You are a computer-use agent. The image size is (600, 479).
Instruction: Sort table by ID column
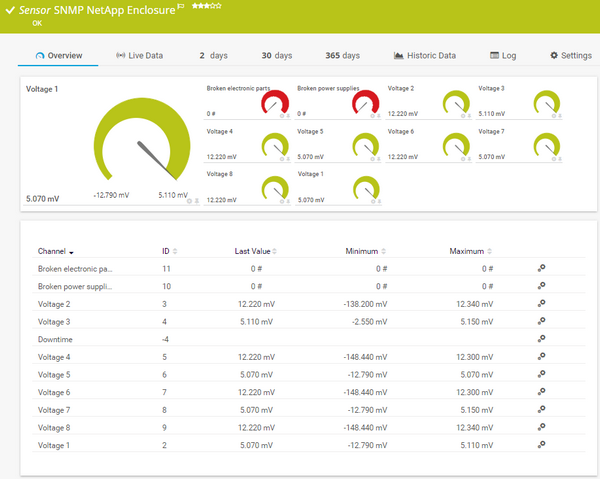(x=166, y=251)
